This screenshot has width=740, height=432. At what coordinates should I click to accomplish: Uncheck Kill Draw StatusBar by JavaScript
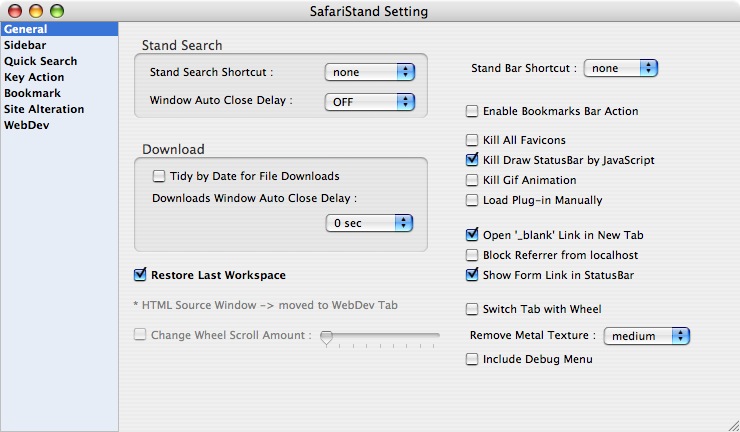pos(471,160)
